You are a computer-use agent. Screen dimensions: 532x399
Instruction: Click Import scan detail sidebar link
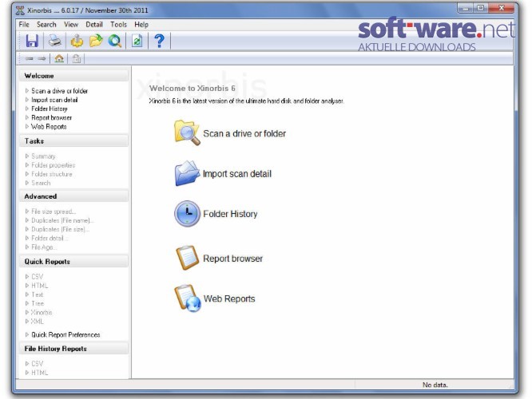pyautogui.click(x=54, y=100)
